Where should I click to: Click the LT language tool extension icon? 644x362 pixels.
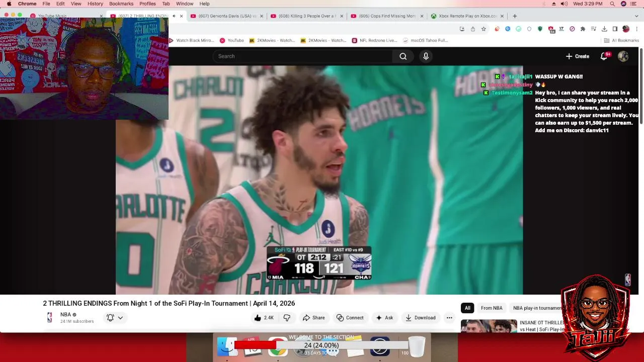pos(561,29)
